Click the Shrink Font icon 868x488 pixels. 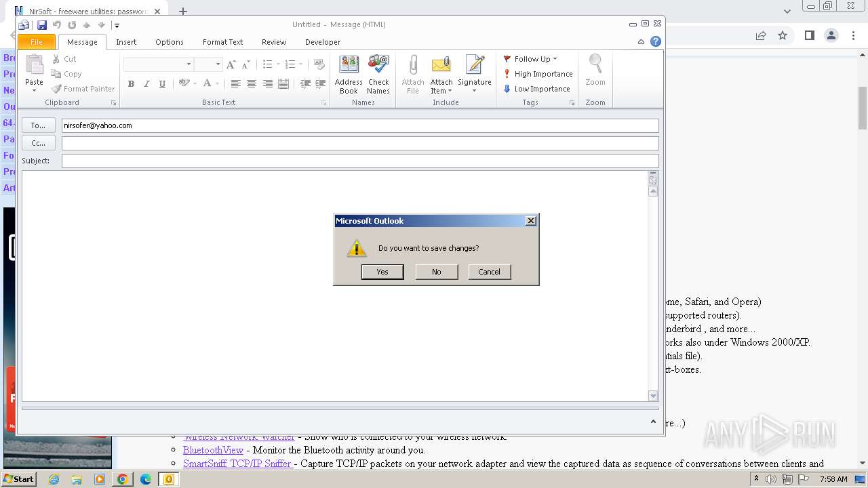[245, 64]
